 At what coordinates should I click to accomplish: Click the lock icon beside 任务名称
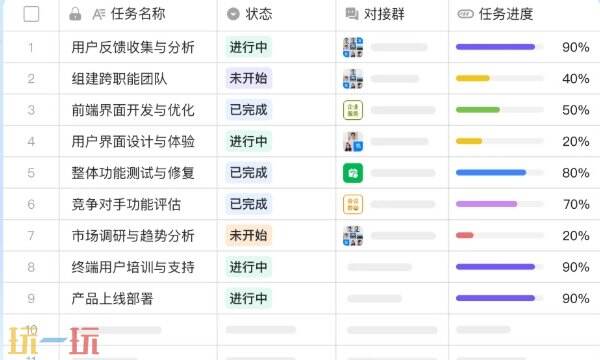pyautogui.click(x=75, y=14)
